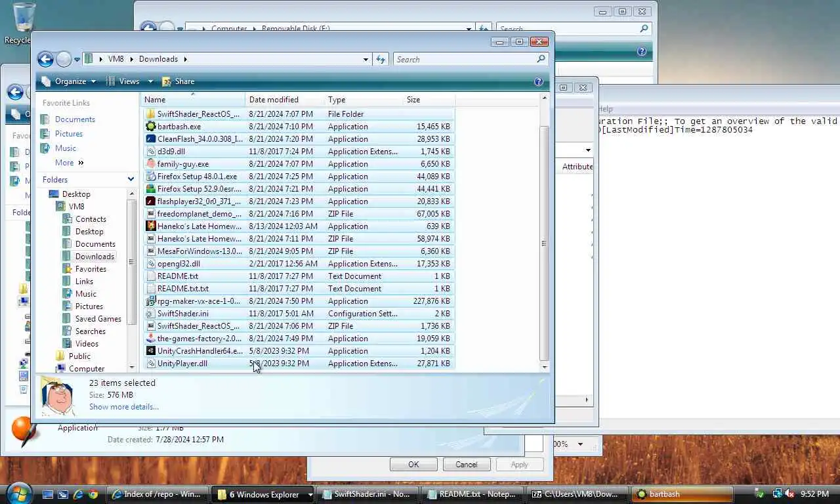Expand address bar previous locations dropdown
Viewport: 840px width, 504px height.
[366, 59]
